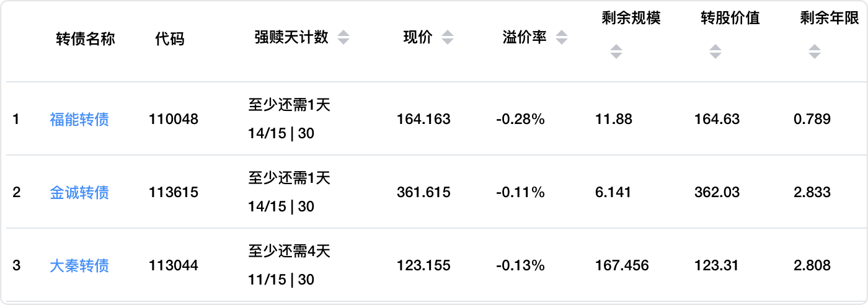Click the 转债名称 column header

pos(86,38)
